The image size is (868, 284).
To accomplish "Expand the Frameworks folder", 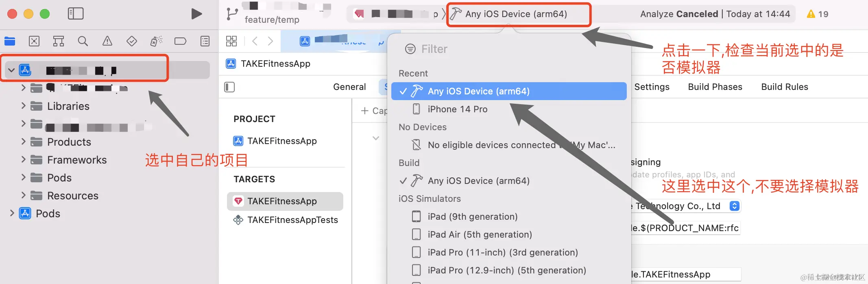I will [x=23, y=159].
